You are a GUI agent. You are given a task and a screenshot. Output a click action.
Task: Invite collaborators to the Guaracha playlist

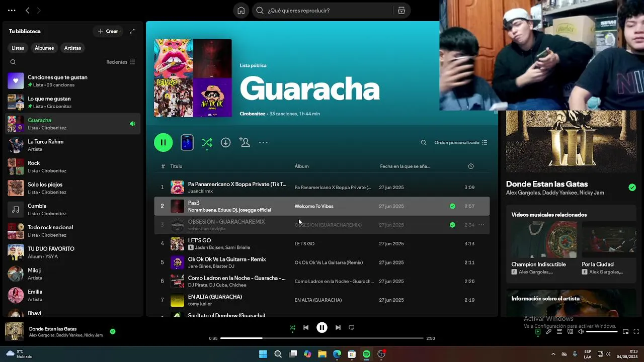point(245,143)
